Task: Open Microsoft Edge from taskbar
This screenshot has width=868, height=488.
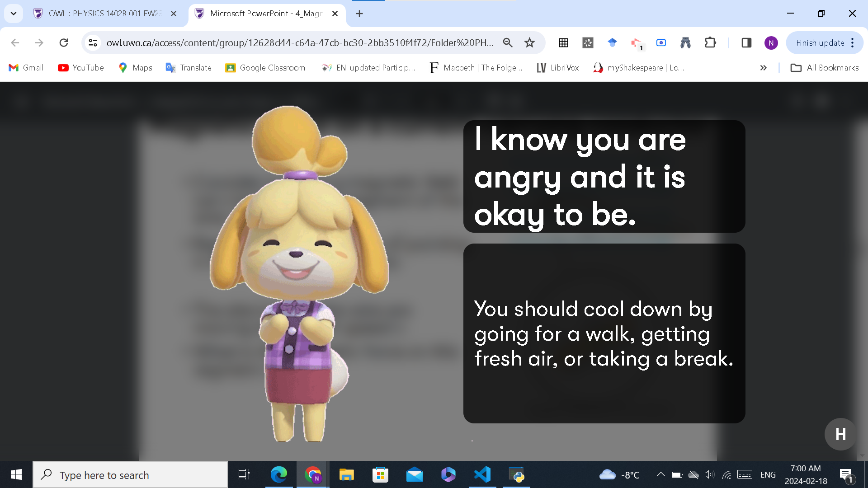Action: click(x=278, y=474)
